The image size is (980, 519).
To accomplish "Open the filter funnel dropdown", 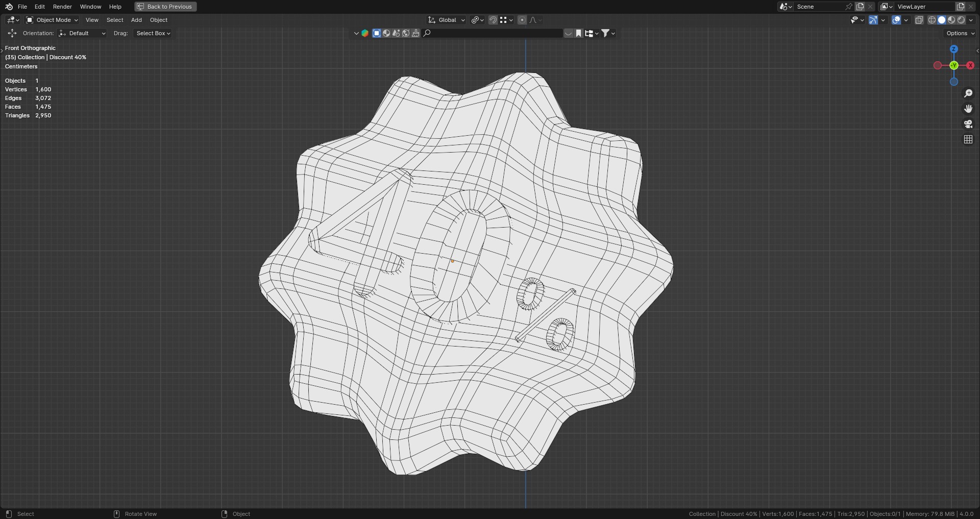I will 608,33.
